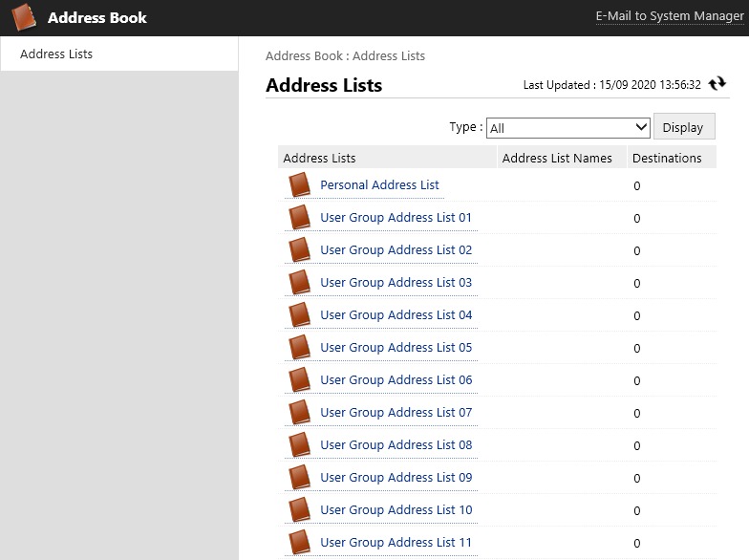This screenshot has height=560, width=749.
Task: Click the Type label beside the dropdown
Action: 466,127
